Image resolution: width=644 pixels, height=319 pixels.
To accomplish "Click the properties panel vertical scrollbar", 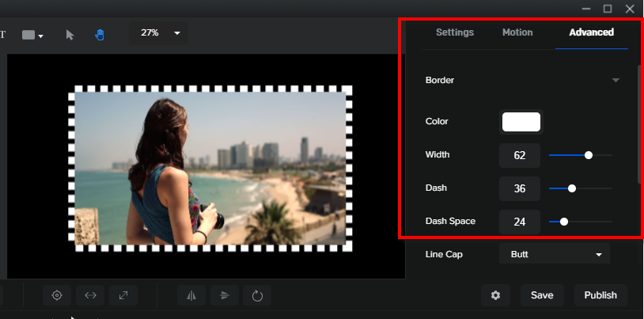I will (x=638, y=123).
